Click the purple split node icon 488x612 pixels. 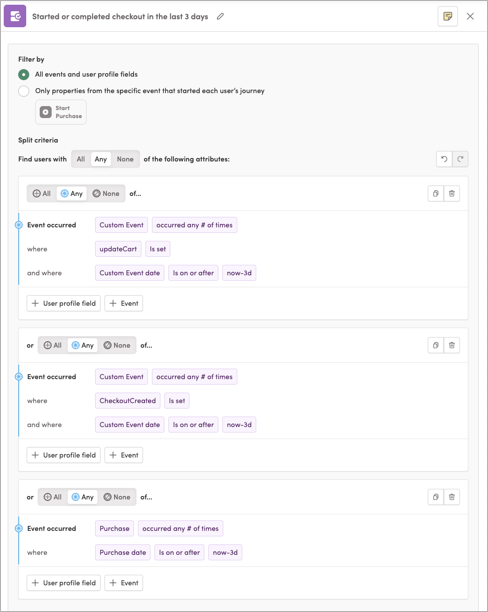coord(15,16)
